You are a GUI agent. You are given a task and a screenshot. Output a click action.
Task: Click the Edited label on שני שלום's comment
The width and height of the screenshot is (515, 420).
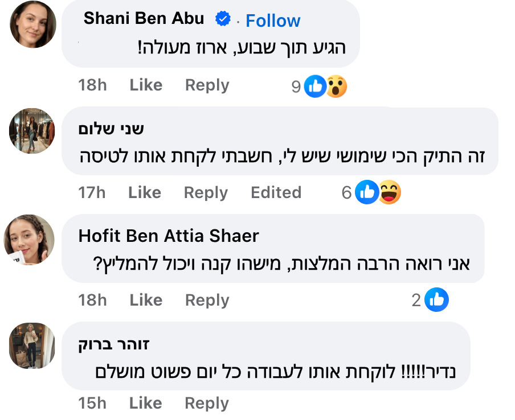tap(276, 192)
